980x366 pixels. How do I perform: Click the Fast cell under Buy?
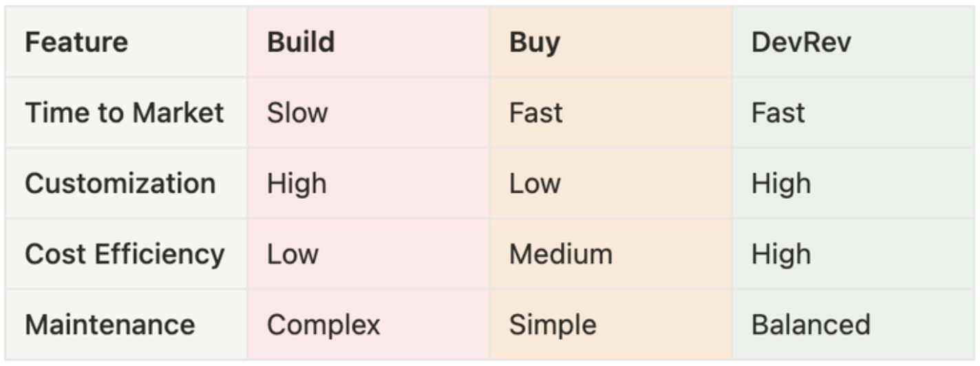pyautogui.click(x=535, y=113)
